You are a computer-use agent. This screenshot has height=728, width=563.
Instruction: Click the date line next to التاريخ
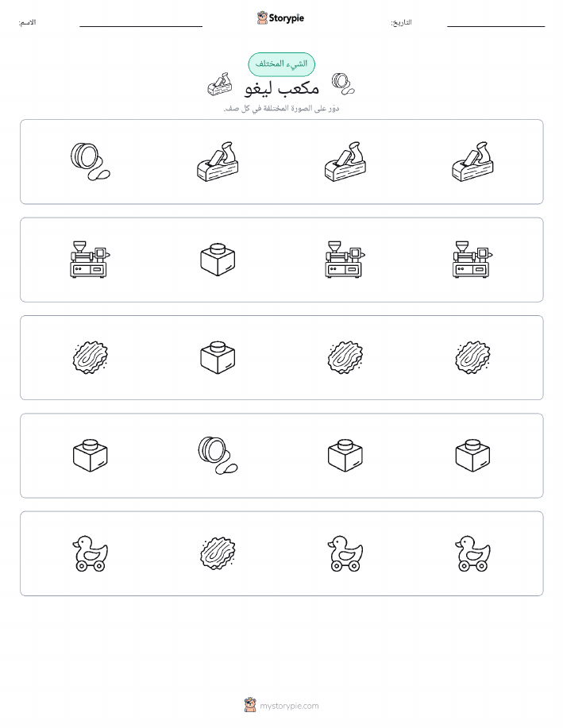pyautogui.click(x=496, y=26)
